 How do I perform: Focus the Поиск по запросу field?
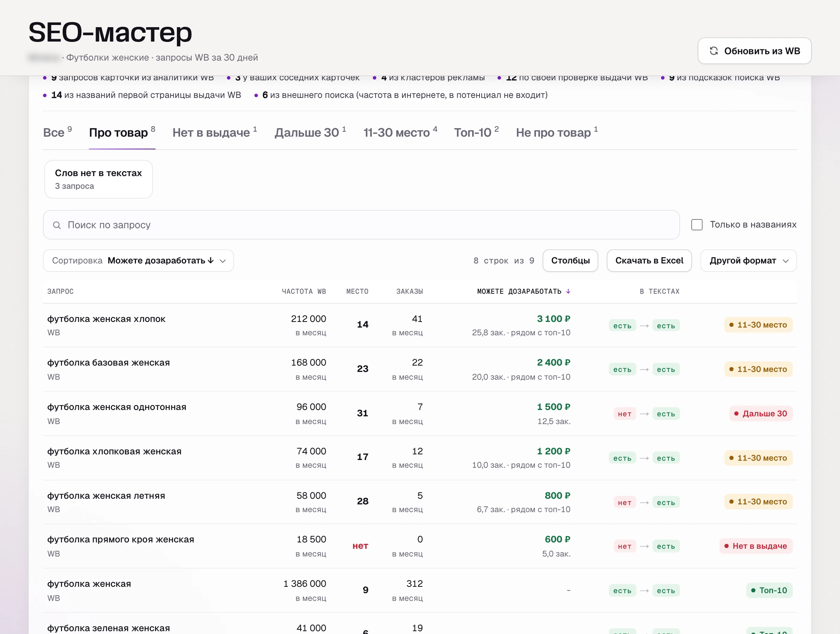click(x=361, y=225)
